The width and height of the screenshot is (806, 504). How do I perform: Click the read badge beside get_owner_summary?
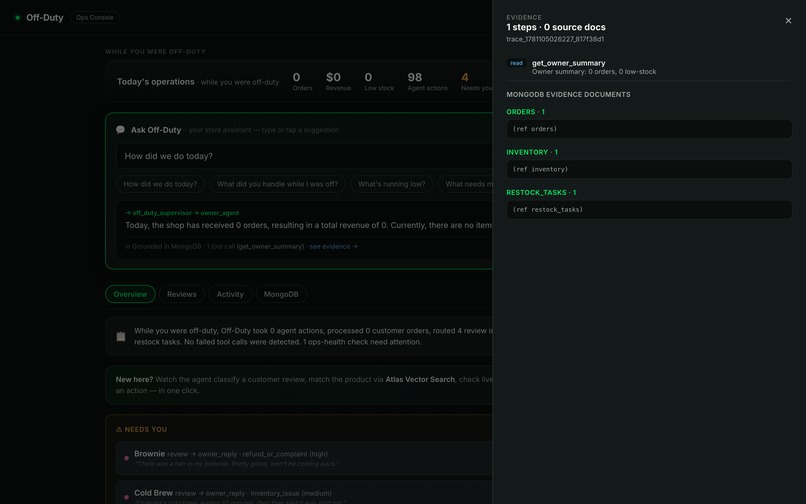[x=516, y=63]
